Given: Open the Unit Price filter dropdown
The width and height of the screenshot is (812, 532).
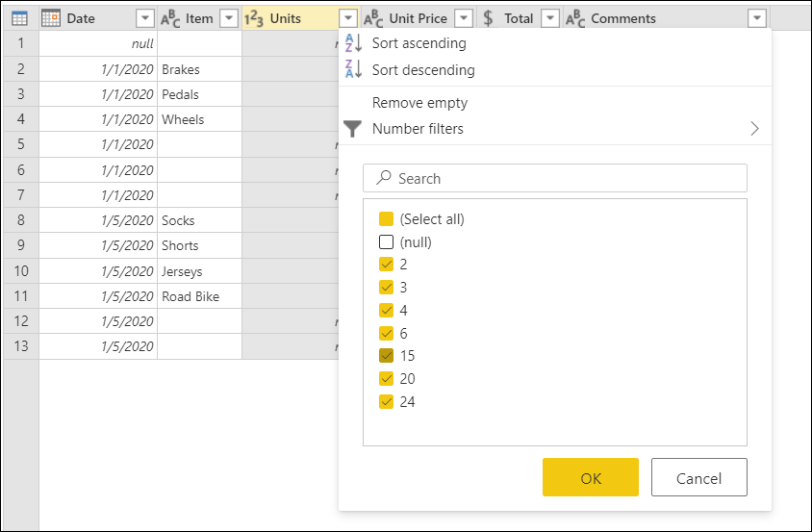Looking at the screenshot, I should (x=464, y=18).
